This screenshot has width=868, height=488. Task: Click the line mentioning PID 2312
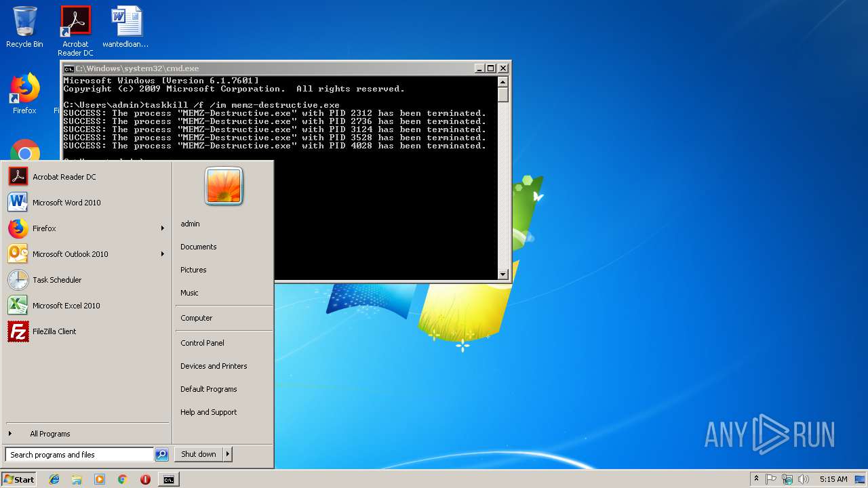(275, 113)
